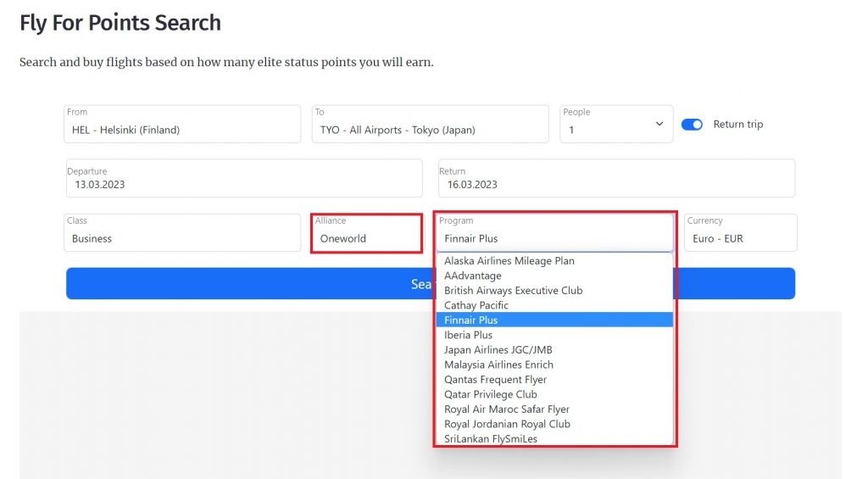The image size is (868, 479).
Task: Open the Departure date field
Action: pos(244,178)
